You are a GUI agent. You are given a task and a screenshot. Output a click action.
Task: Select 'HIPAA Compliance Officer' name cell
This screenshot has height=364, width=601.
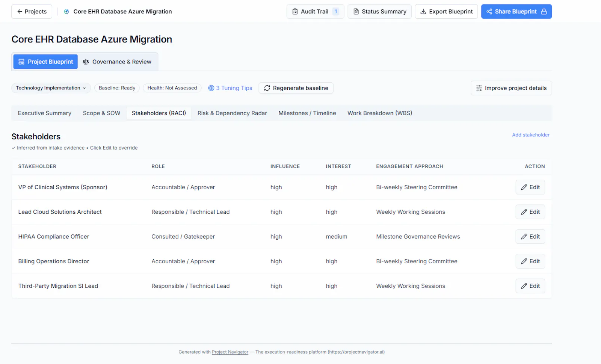54,237
